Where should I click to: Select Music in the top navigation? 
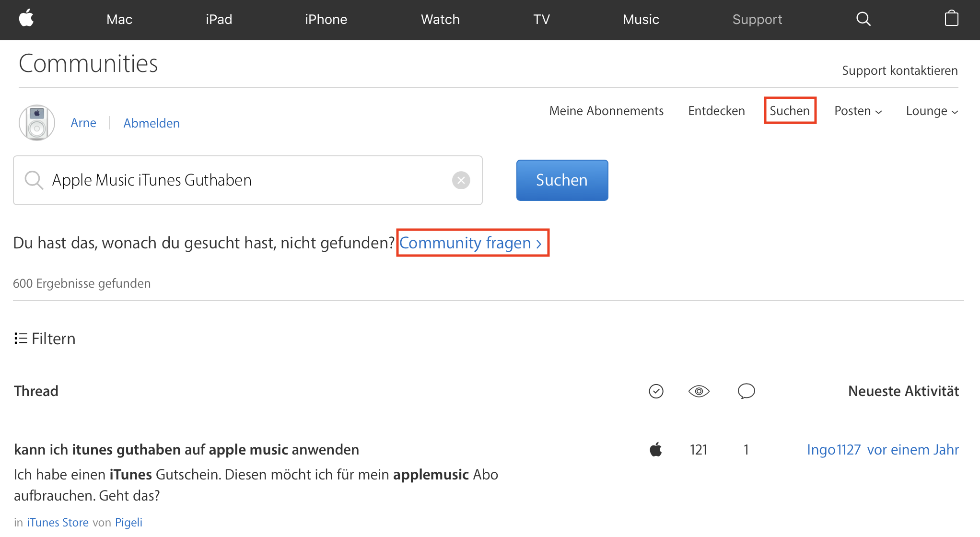coord(641,19)
